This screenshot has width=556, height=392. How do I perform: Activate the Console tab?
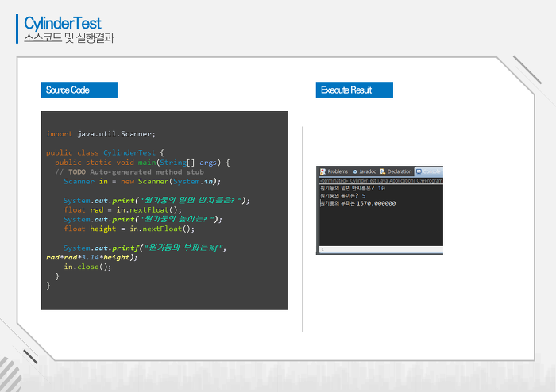429,171
